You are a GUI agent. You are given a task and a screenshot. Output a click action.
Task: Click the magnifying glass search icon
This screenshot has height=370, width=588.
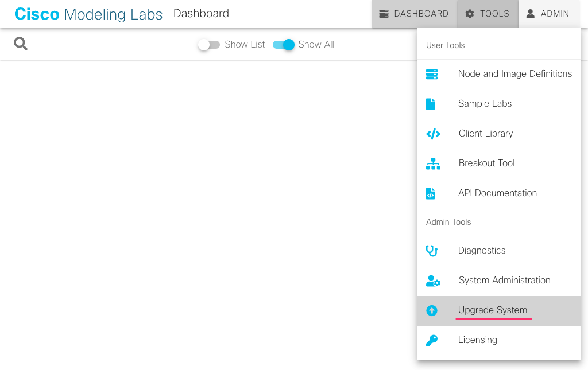pos(21,44)
